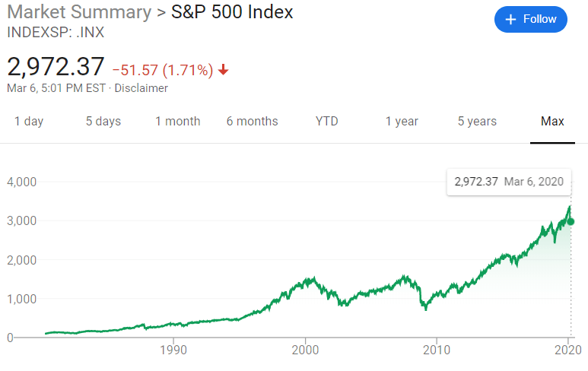Viewport: 588px width, 371px height.
Task: Select the 1 day tab
Action: click(29, 122)
